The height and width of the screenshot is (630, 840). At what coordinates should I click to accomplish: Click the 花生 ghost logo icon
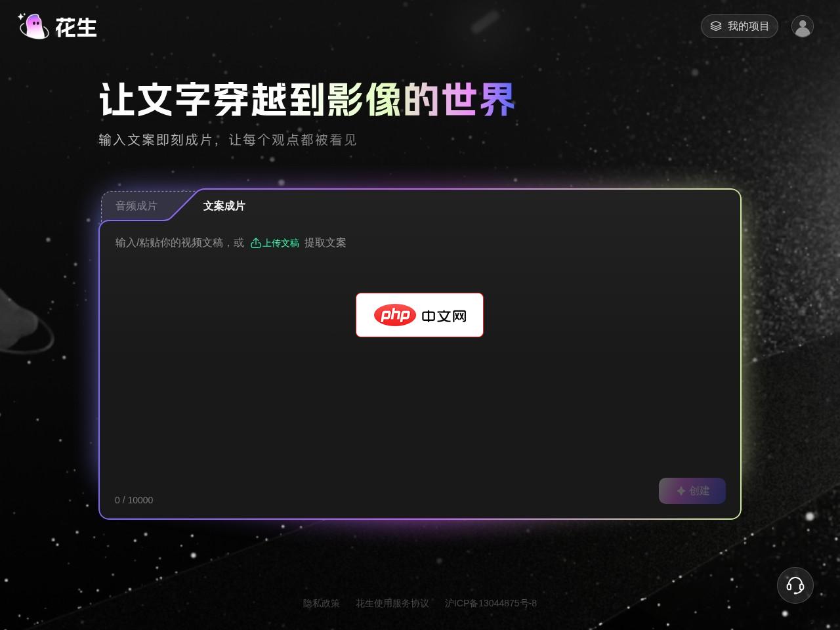[33, 26]
